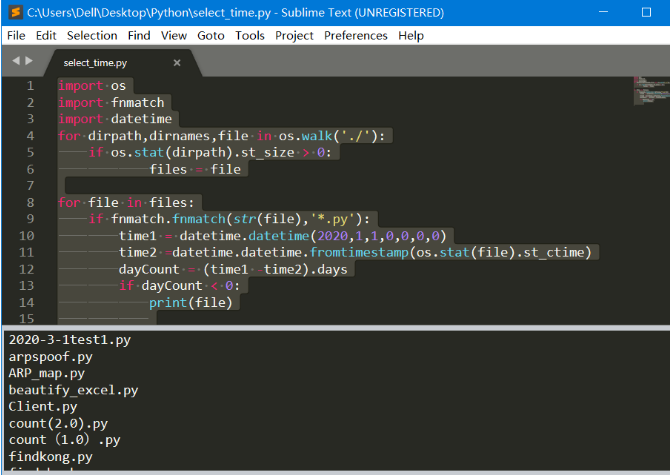This screenshot has height=475, width=670.
Task: Open the Goto menu
Action: [211, 35]
